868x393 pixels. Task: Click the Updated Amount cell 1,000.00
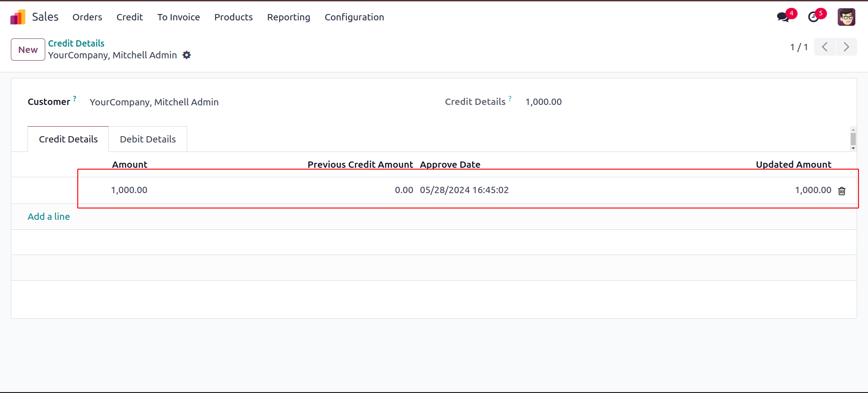click(x=813, y=190)
